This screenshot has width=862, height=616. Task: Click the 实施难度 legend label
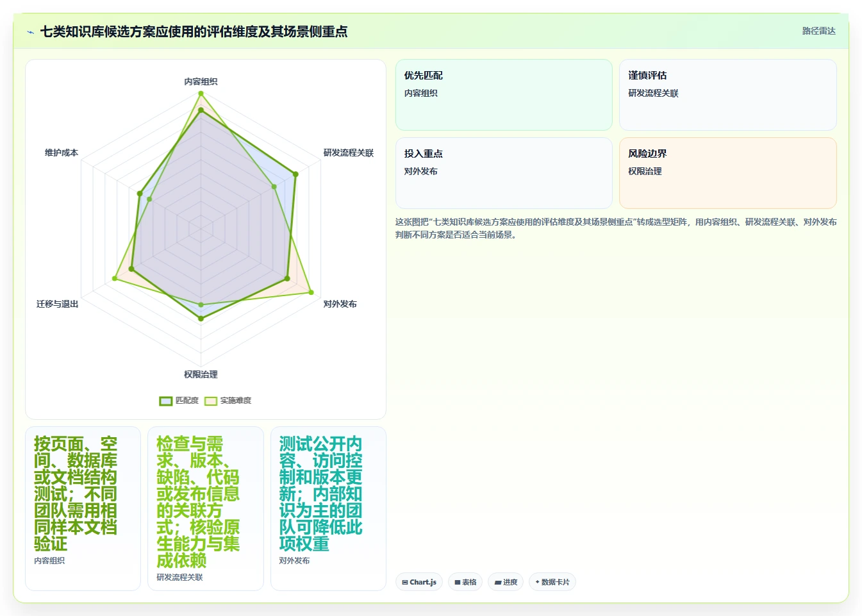pos(236,401)
